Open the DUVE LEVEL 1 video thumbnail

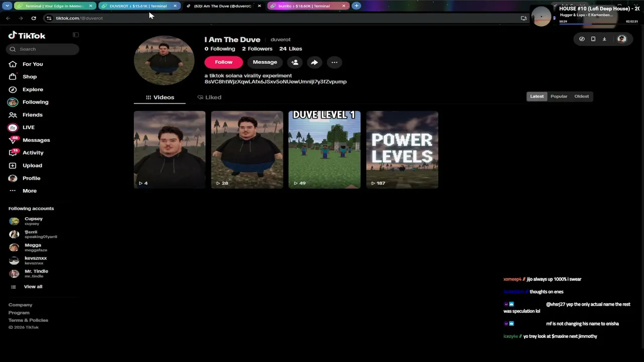click(x=325, y=150)
